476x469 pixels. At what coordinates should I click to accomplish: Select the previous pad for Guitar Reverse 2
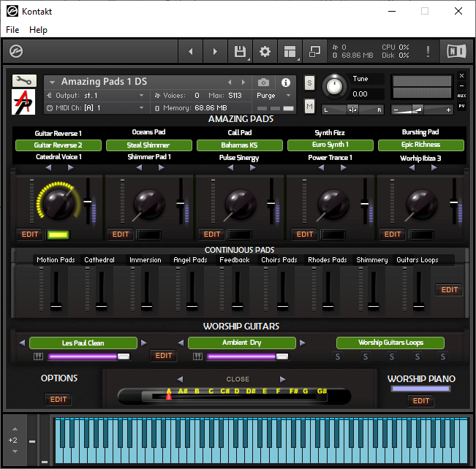[48, 167]
